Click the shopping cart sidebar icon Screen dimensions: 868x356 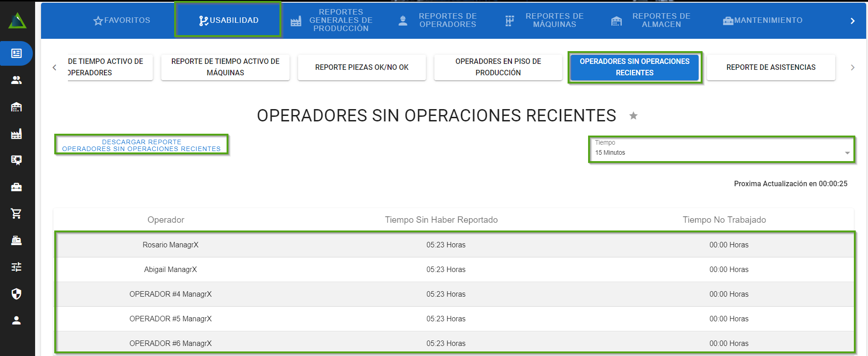click(16, 214)
